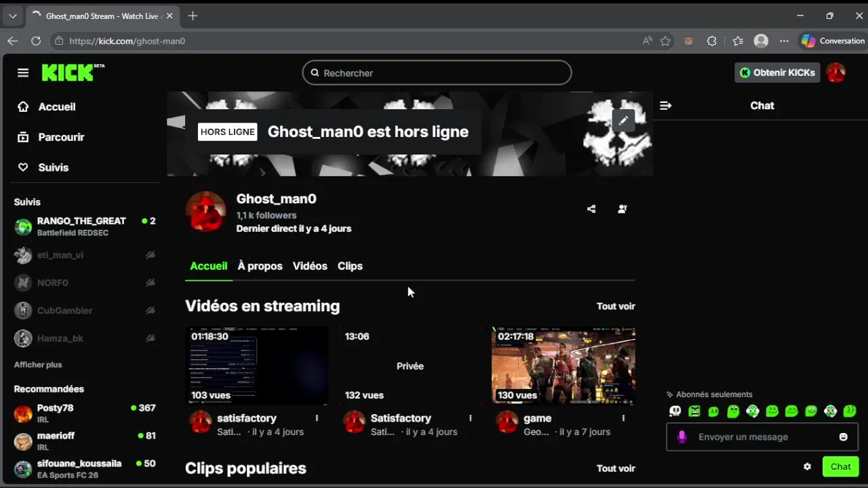The image size is (868, 488).
Task: Click the chat message input field
Action: [x=762, y=437]
